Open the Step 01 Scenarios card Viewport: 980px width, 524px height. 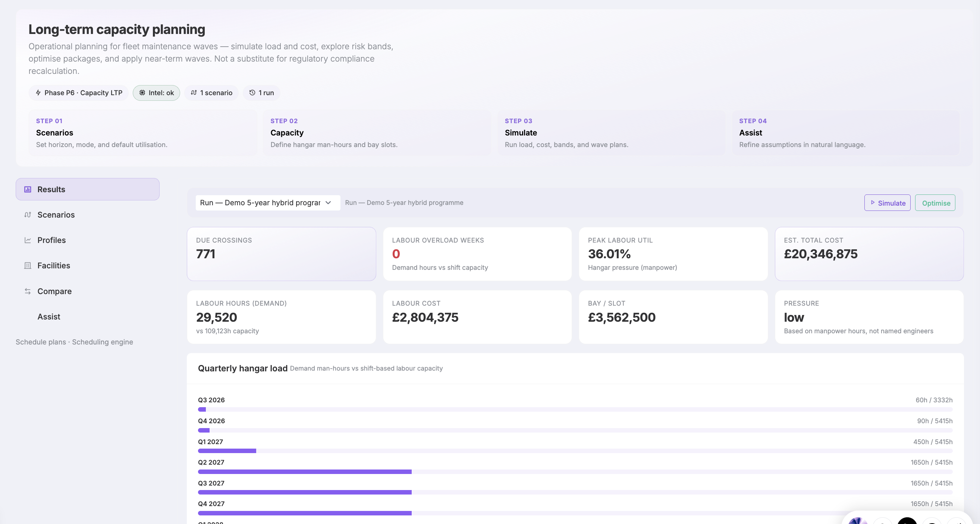(x=143, y=132)
